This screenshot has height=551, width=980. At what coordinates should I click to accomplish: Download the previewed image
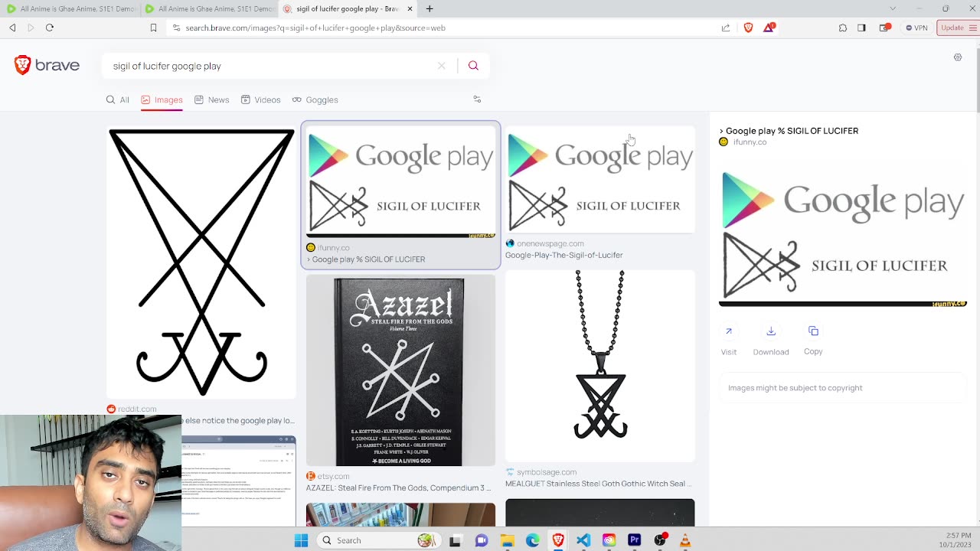(771, 341)
